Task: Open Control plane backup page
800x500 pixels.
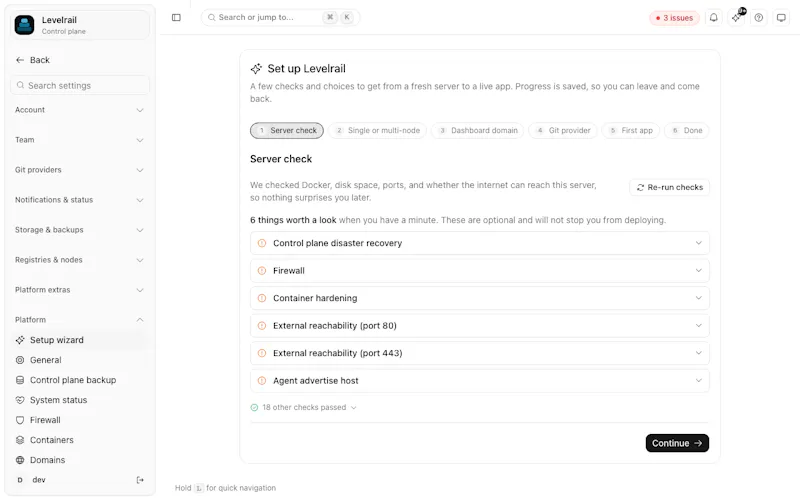Action: click(x=79, y=380)
